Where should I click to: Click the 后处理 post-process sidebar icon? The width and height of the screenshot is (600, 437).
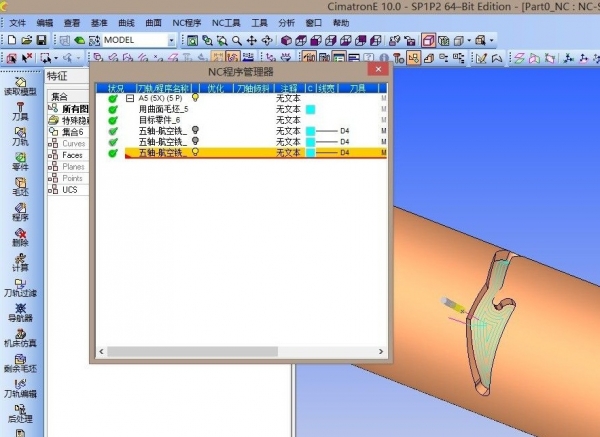click(20, 414)
